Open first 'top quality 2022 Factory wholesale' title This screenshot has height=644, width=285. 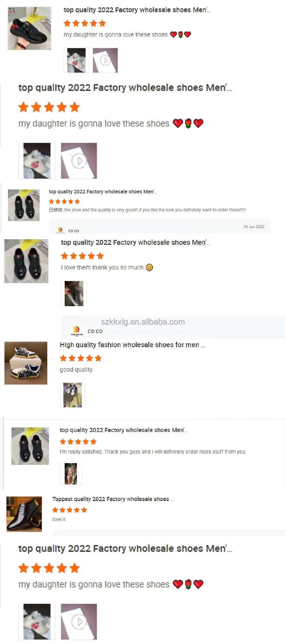(137, 10)
